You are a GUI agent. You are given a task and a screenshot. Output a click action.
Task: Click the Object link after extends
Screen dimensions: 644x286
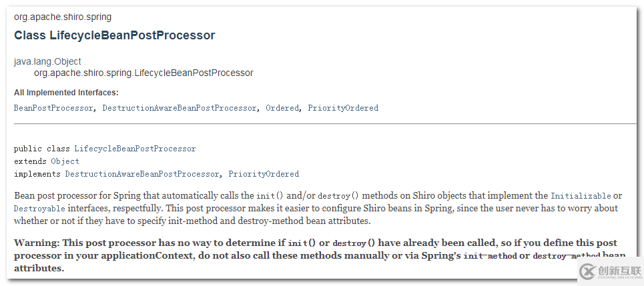tap(65, 161)
